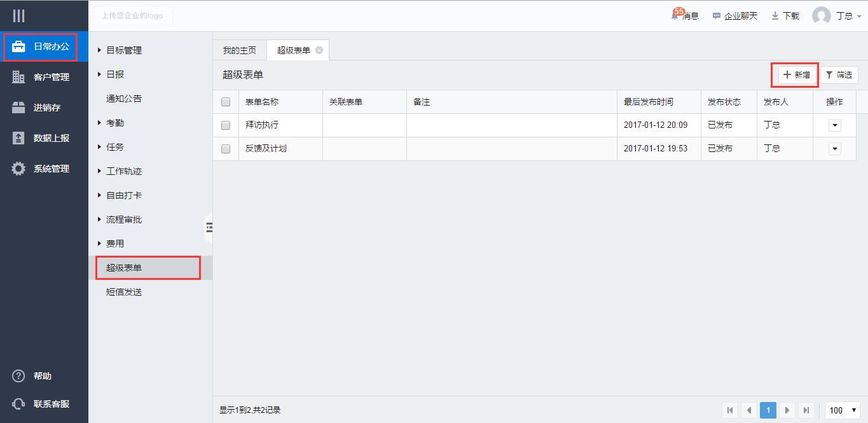Open the action dropdown for 拜访执行
868x423 pixels.
tap(835, 125)
